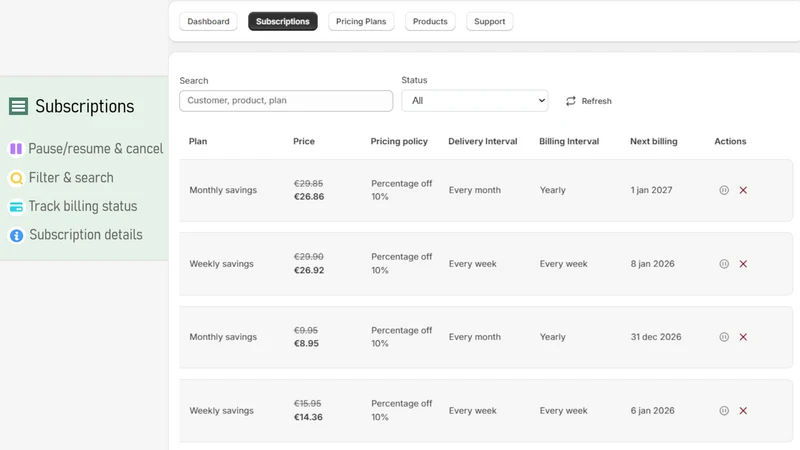Pause the Weekly savings subscription priced €26.92
Screen dimensions: 800x450
pos(724,264)
